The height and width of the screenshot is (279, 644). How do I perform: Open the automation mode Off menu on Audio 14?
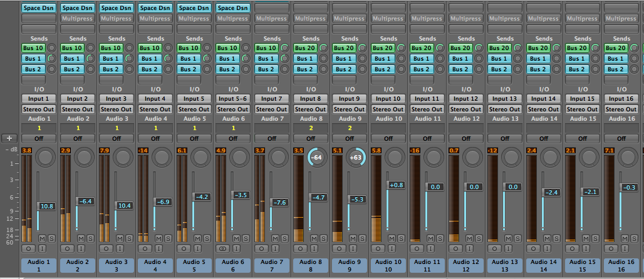click(x=543, y=139)
